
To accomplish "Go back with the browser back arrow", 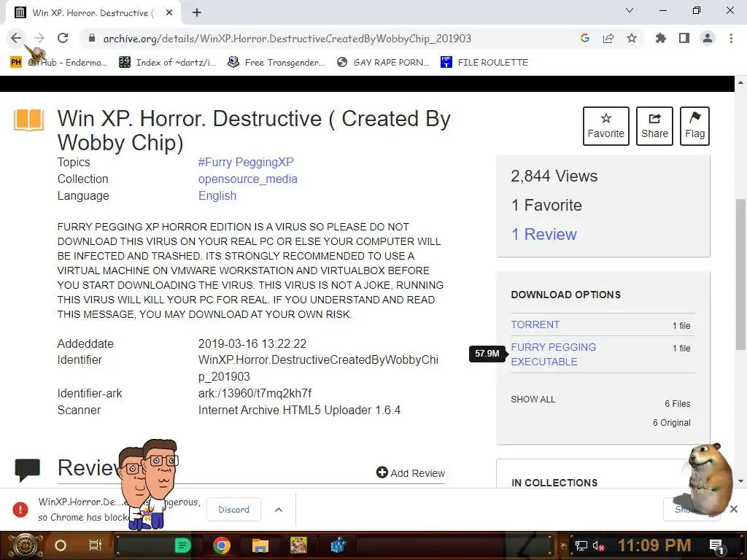I will tap(16, 38).
